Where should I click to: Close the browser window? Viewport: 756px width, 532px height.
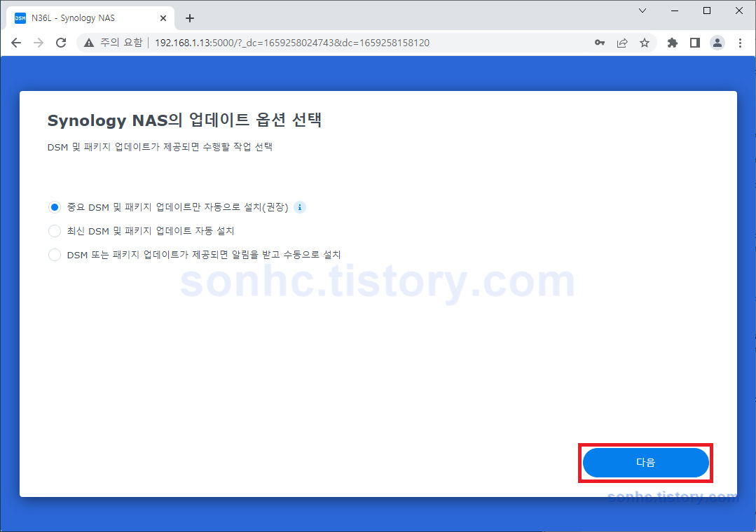point(739,10)
